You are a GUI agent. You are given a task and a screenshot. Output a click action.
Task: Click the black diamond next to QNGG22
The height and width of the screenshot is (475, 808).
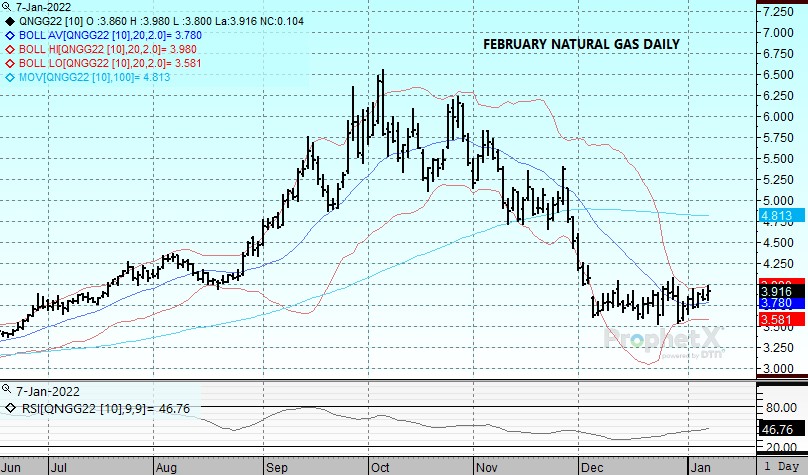[x=9, y=20]
